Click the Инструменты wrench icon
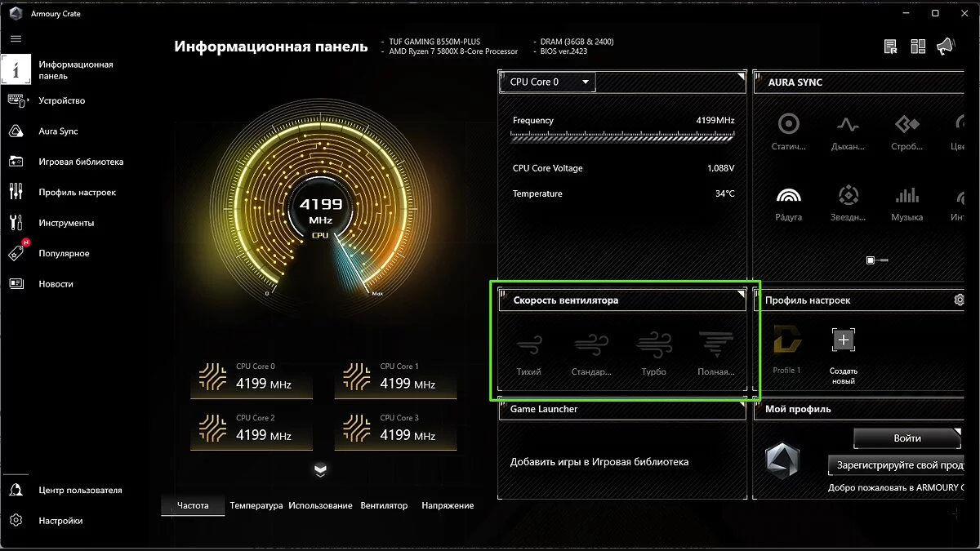Viewport: 980px width, 551px height. pos(16,223)
